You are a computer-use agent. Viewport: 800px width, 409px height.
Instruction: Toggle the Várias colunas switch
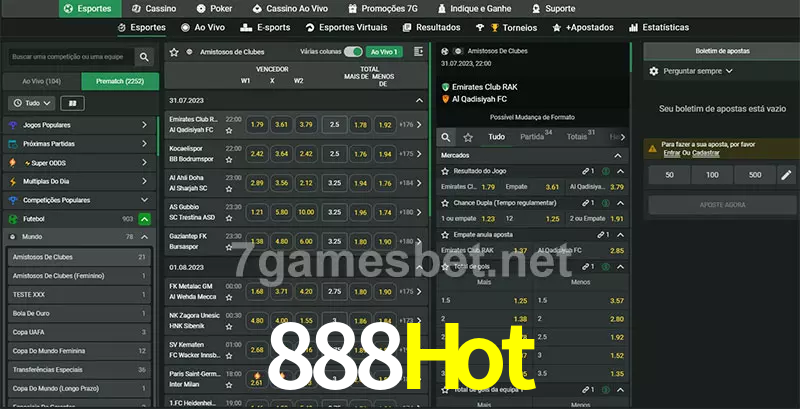click(352, 51)
